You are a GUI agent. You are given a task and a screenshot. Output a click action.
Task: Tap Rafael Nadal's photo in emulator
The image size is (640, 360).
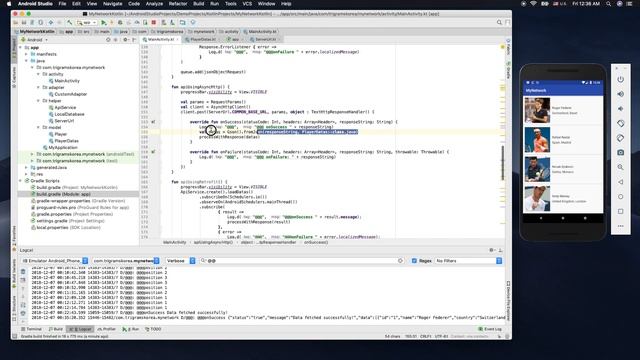pyautogui.click(x=537, y=140)
